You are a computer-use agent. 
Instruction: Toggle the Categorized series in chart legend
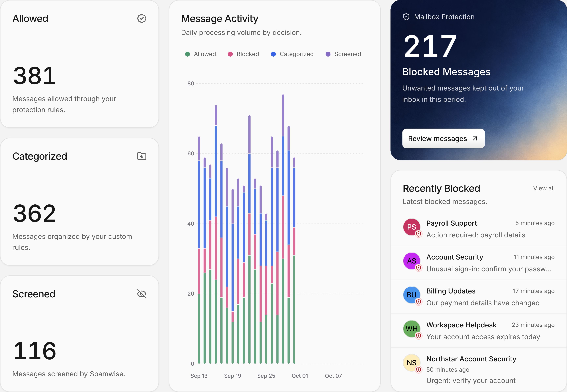[x=292, y=54]
